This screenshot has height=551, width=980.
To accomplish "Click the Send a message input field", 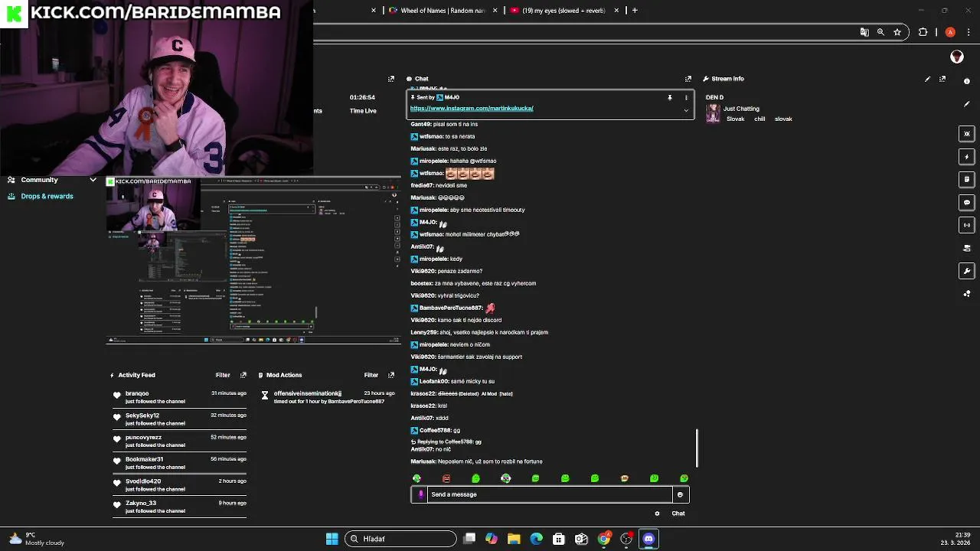I will click(x=550, y=494).
